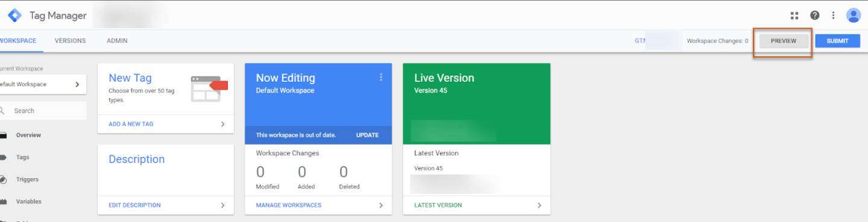Click the Add a New Tag link
Screen dimensions: 868x222
click(x=131, y=124)
